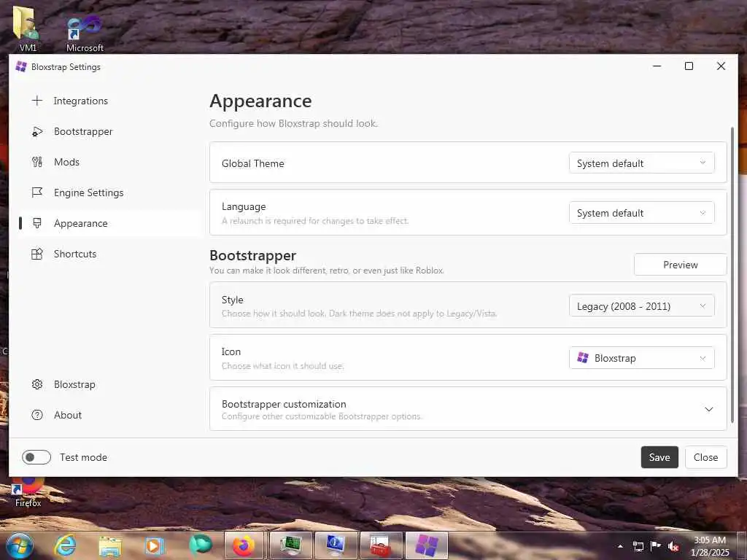Open the Integrations page in sidebar
Viewport: 747px width, 560px height.
tap(110, 101)
